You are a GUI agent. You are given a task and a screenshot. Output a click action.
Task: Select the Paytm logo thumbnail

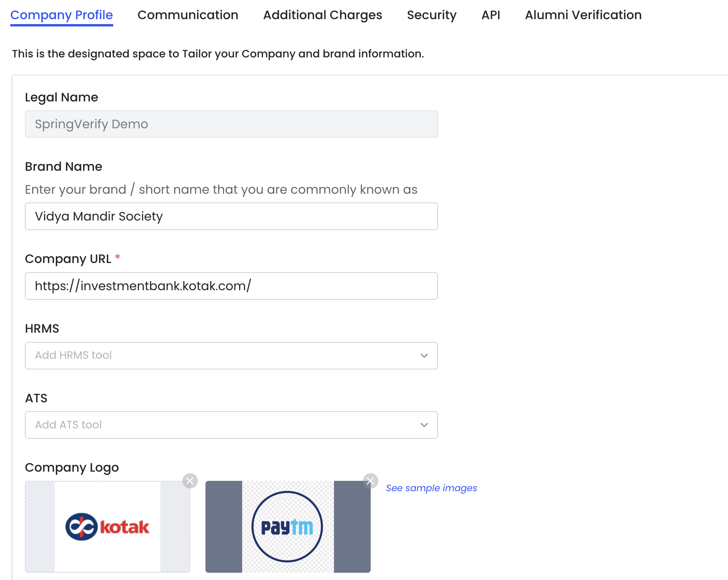(288, 527)
